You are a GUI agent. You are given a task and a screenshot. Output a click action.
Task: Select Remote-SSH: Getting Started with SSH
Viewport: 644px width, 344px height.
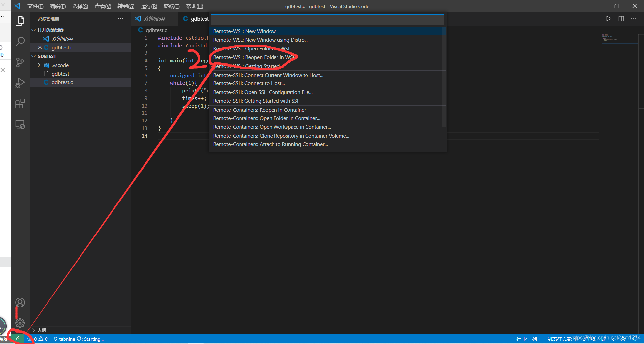click(x=327, y=101)
